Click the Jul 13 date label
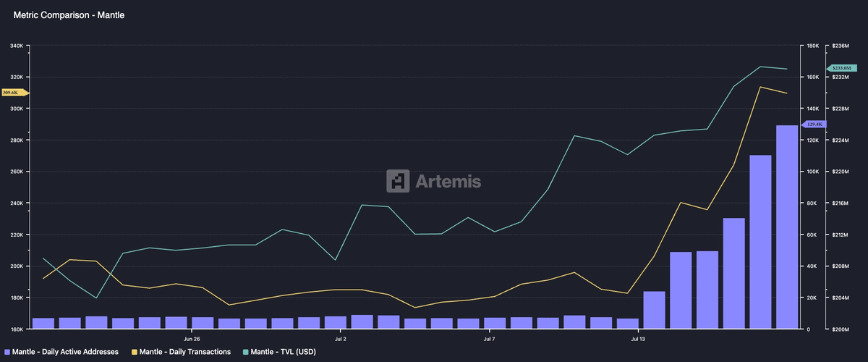 pos(638,338)
